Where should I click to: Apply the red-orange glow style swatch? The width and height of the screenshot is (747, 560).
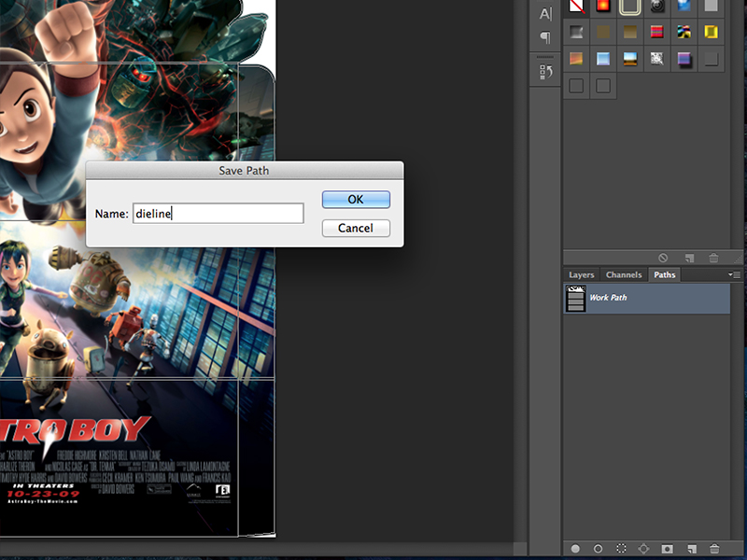(x=603, y=6)
